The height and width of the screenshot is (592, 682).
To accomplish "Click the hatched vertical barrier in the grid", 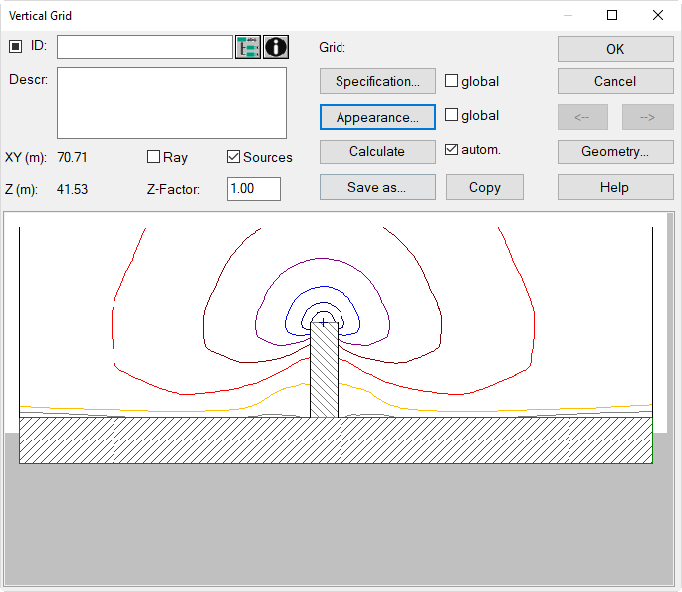I will [x=324, y=370].
